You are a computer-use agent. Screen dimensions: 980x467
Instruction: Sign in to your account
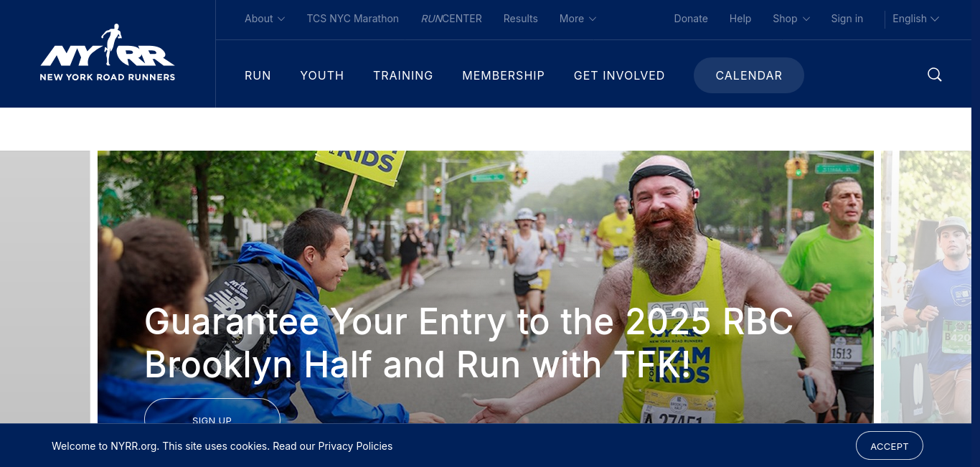point(847,19)
